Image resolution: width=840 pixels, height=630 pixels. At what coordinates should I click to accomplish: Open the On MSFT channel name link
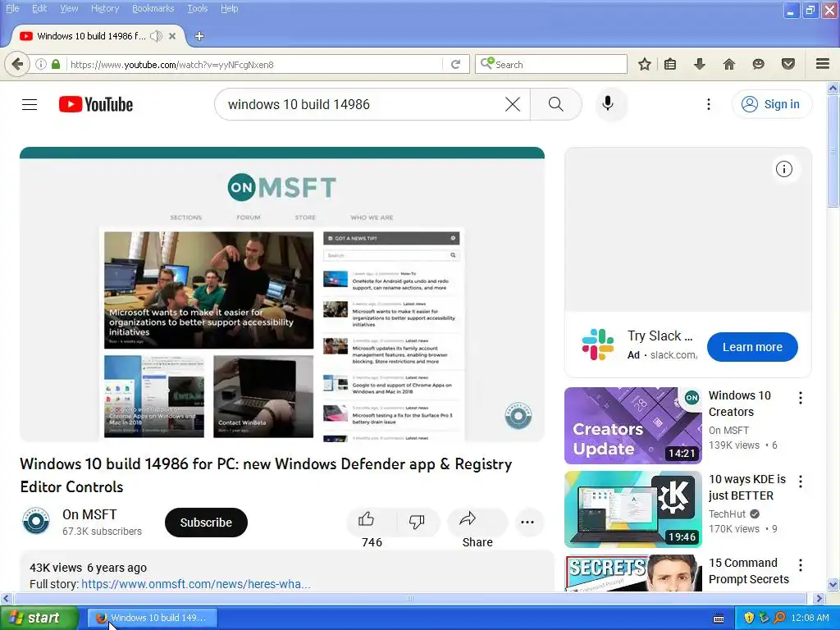(x=89, y=514)
